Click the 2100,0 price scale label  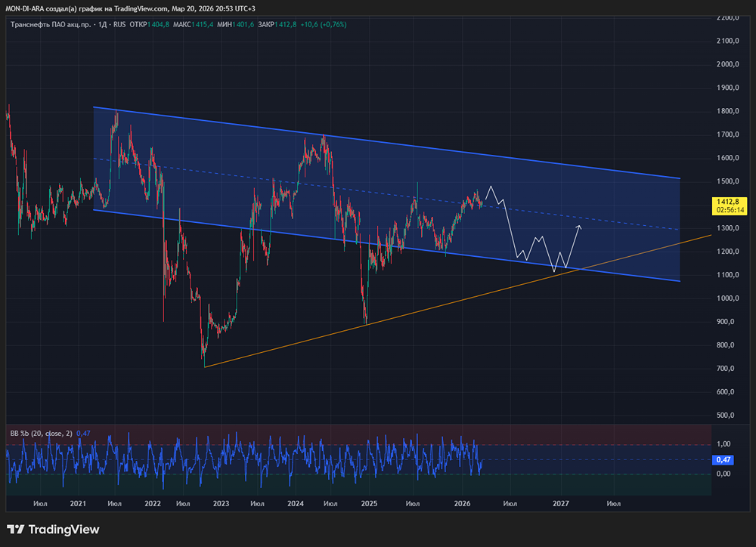click(727, 41)
